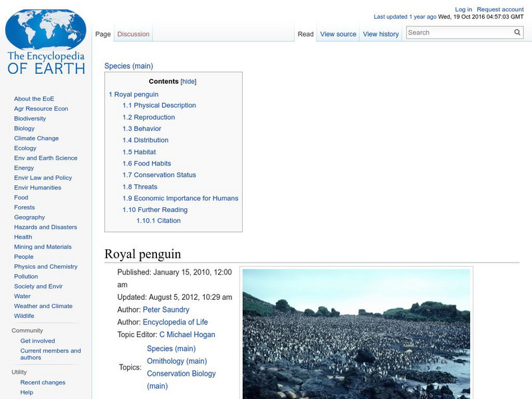Select Water in sidebar
The width and height of the screenshot is (532, 399).
click(22, 296)
